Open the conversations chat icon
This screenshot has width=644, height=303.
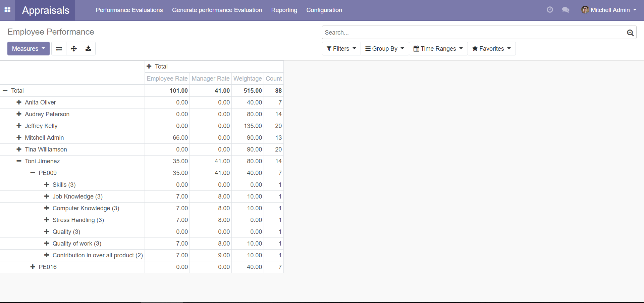566,10
